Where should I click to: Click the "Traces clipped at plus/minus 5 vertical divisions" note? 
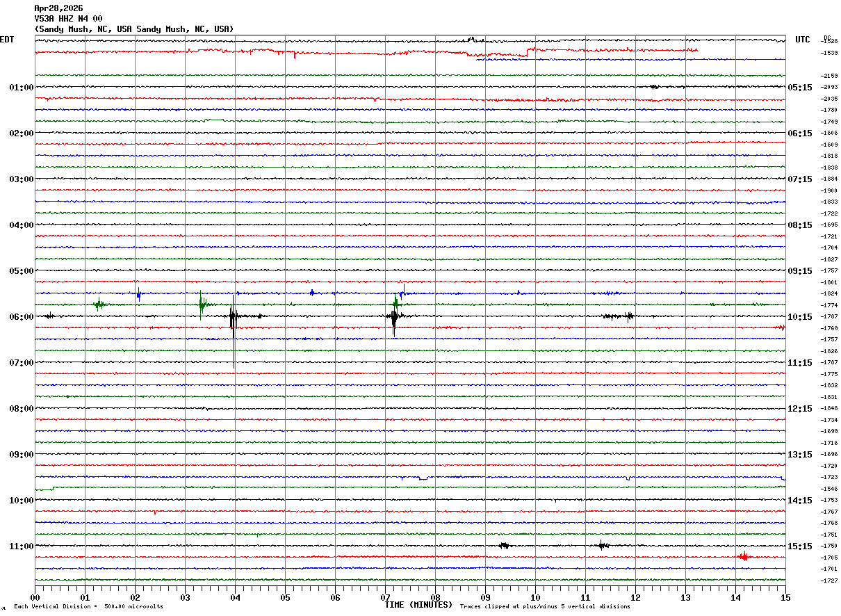[545, 607]
